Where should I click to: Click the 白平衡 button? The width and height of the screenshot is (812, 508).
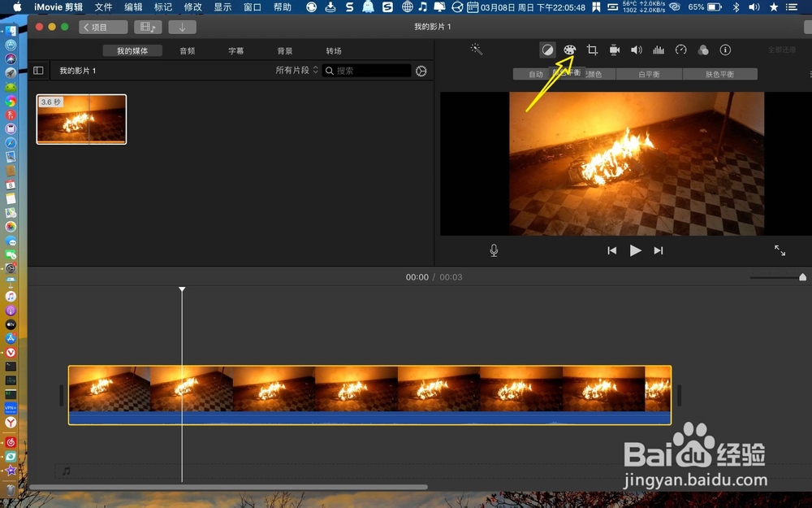649,74
